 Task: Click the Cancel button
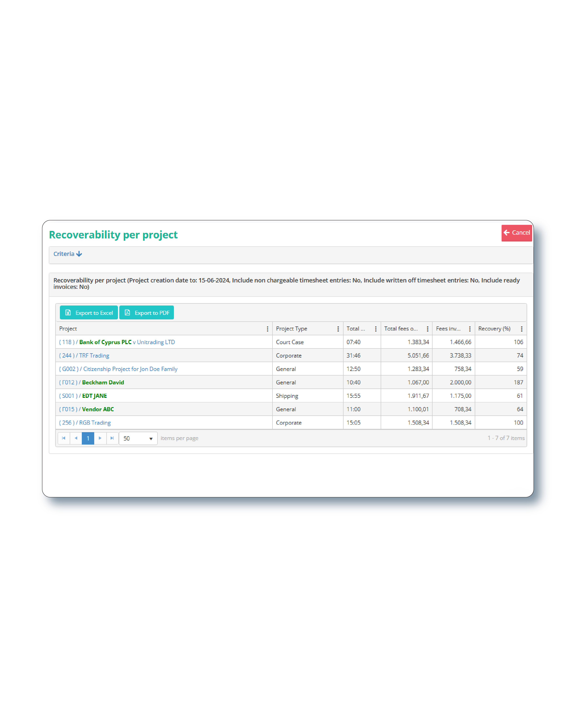pyautogui.click(x=516, y=233)
